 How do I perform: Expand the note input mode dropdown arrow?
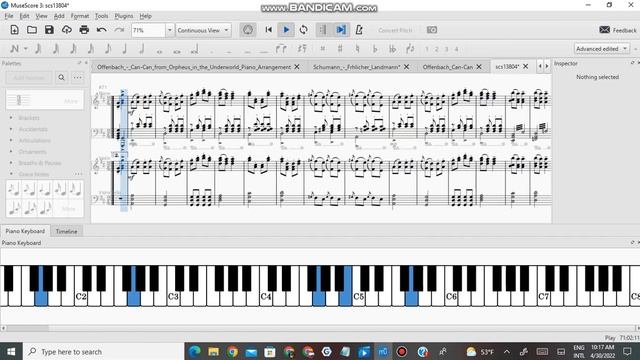(x=25, y=49)
